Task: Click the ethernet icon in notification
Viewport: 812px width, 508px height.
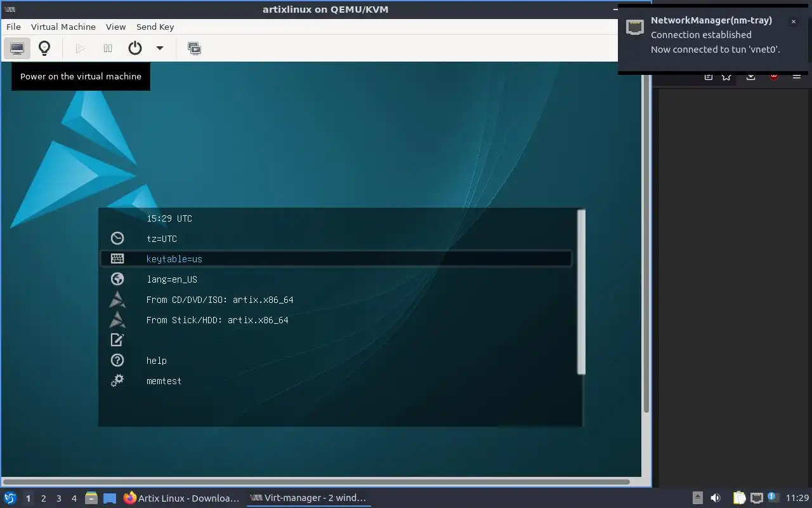Action: [x=635, y=27]
